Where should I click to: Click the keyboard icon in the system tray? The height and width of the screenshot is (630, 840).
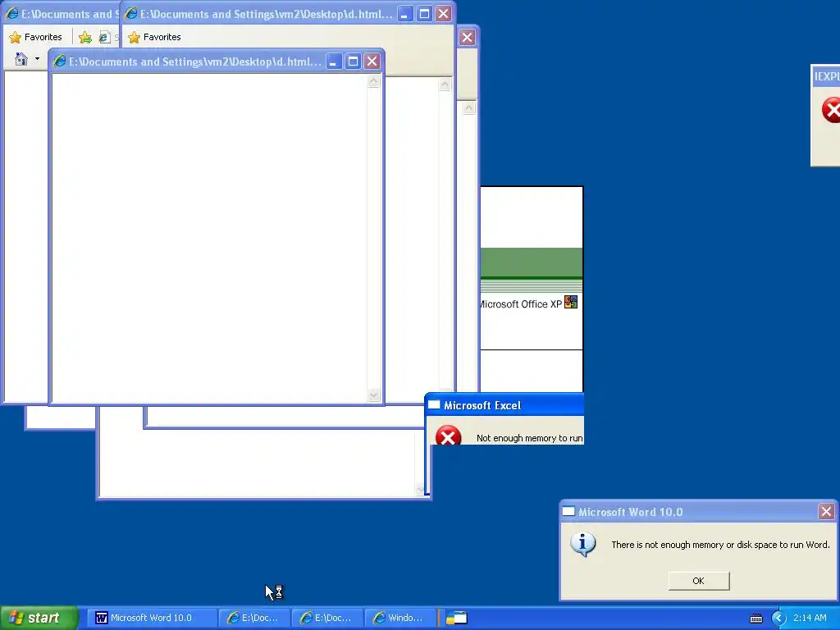tap(756, 619)
